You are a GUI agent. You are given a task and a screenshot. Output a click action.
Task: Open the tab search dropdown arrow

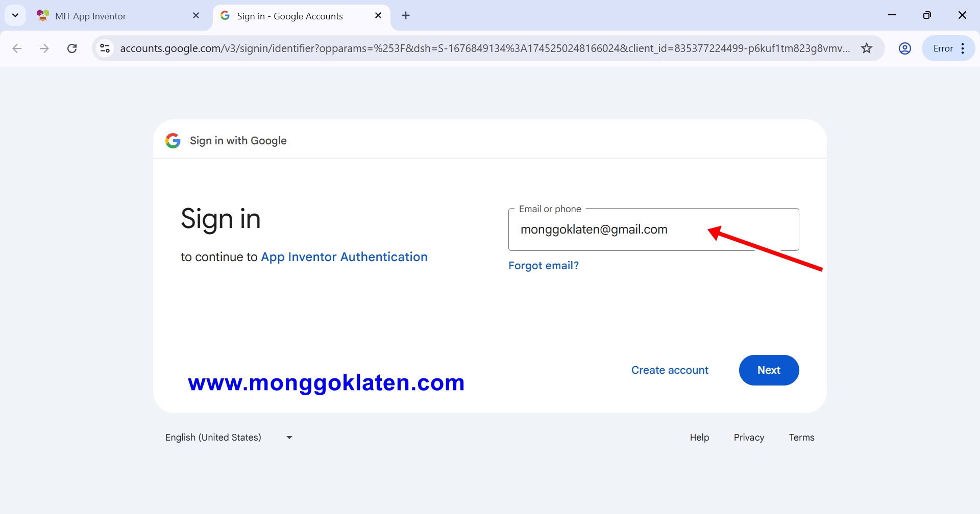(x=15, y=15)
